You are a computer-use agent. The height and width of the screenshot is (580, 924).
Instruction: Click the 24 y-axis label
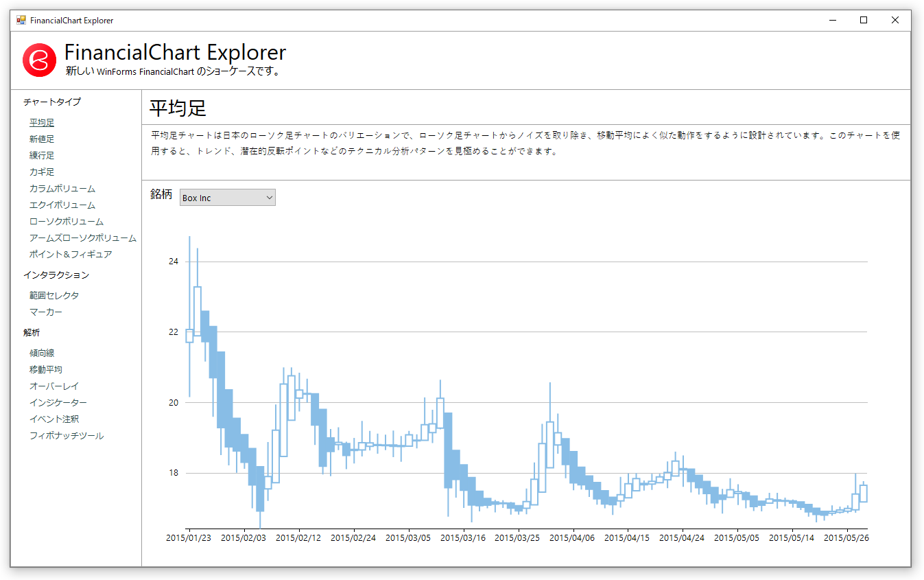[x=174, y=262]
